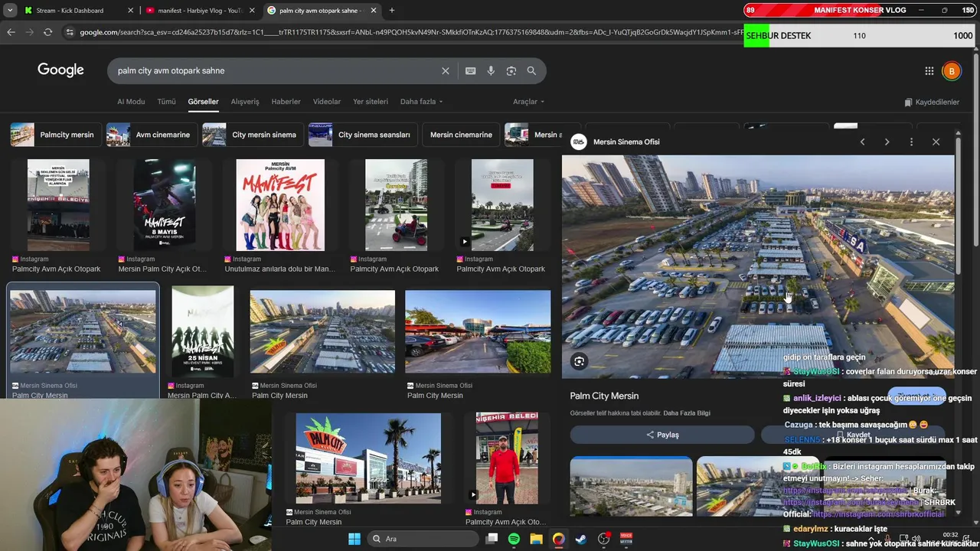The image size is (980, 551).
Task: Open the on-screen keyboard icon in search bar
Action: (470, 70)
